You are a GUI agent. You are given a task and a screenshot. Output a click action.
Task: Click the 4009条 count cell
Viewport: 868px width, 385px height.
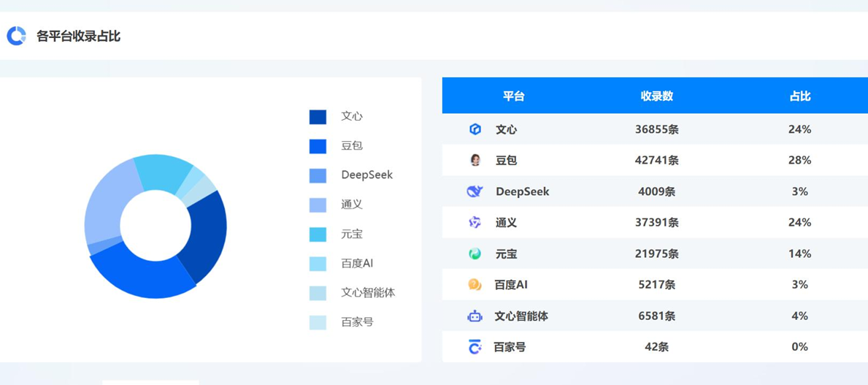(x=657, y=191)
